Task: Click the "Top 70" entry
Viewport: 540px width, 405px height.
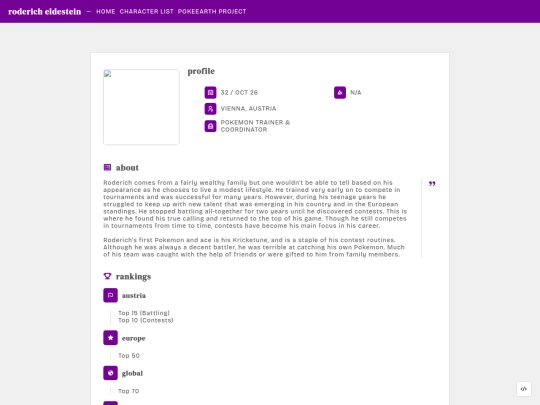Action: pyautogui.click(x=128, y=391)
